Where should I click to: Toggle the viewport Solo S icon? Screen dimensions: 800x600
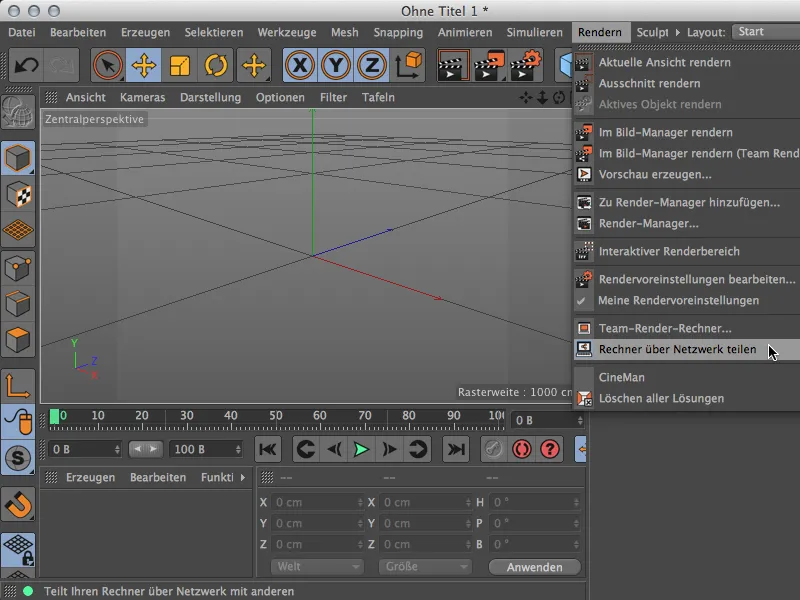[18, 458]
